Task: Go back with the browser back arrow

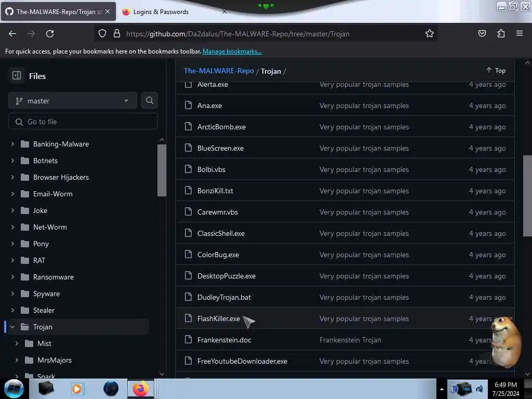Action: 12,34
